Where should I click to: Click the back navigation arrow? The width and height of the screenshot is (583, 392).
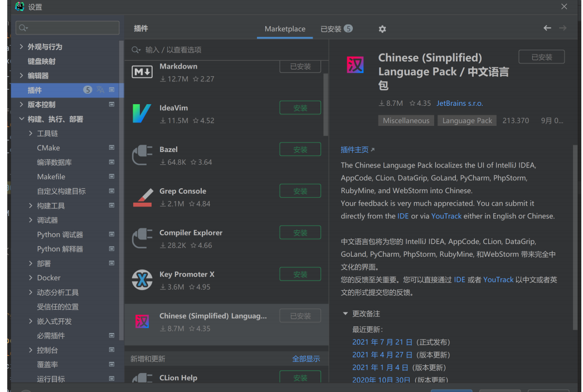tap(547, 28)
